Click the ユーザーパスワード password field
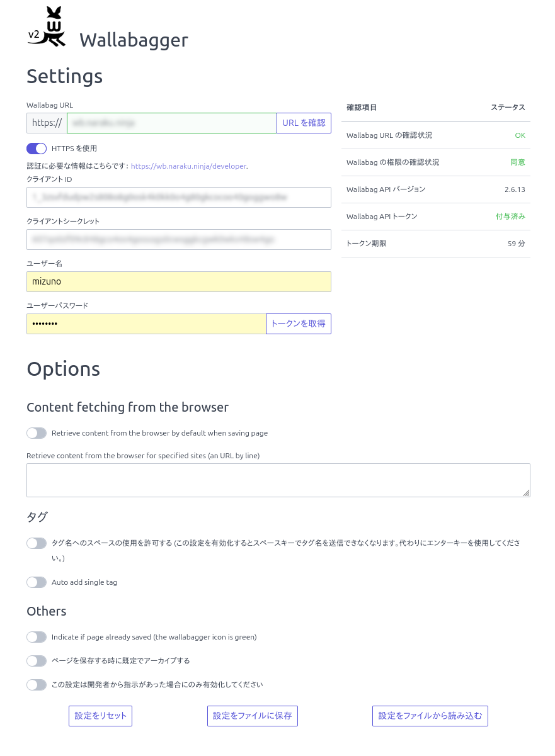This screenshot has width=555, height=756. [x=146, y=324]
